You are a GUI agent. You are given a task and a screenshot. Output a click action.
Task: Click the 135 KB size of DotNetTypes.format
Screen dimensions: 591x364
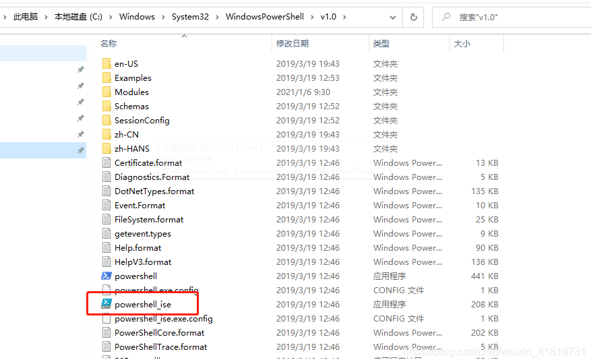[485, 191]
